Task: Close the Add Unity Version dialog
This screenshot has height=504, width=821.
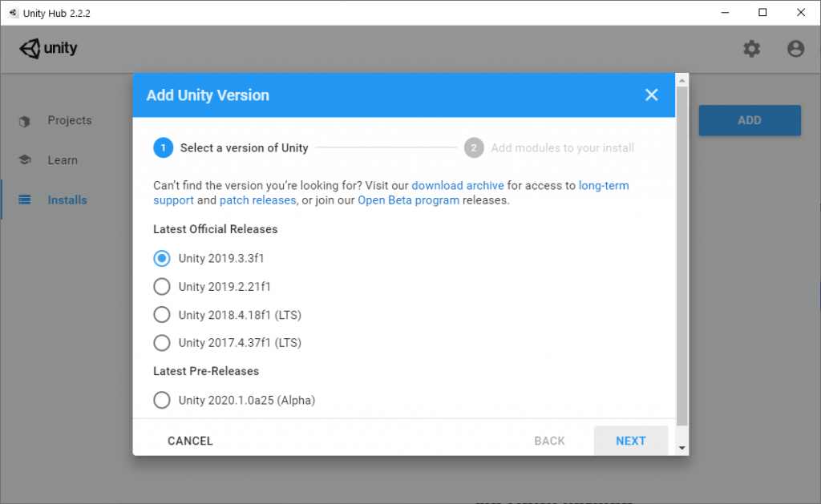Action: (x=651, y=95)
